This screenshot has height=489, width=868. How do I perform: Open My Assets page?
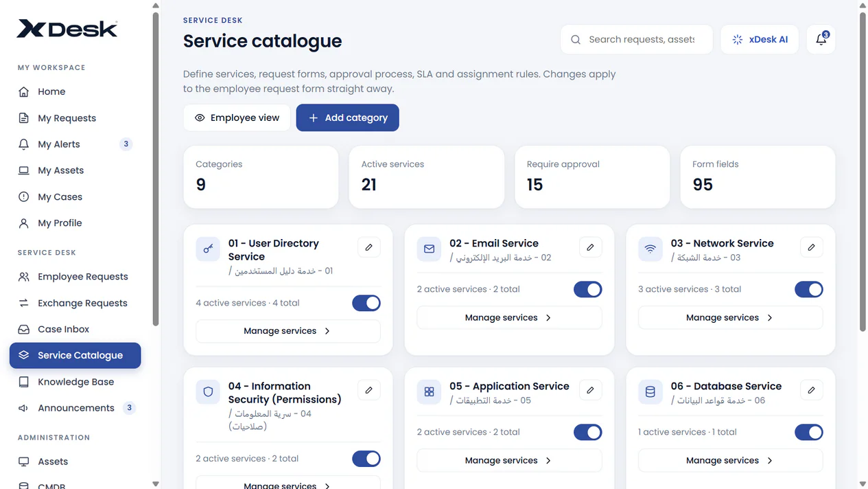(75, 170)
